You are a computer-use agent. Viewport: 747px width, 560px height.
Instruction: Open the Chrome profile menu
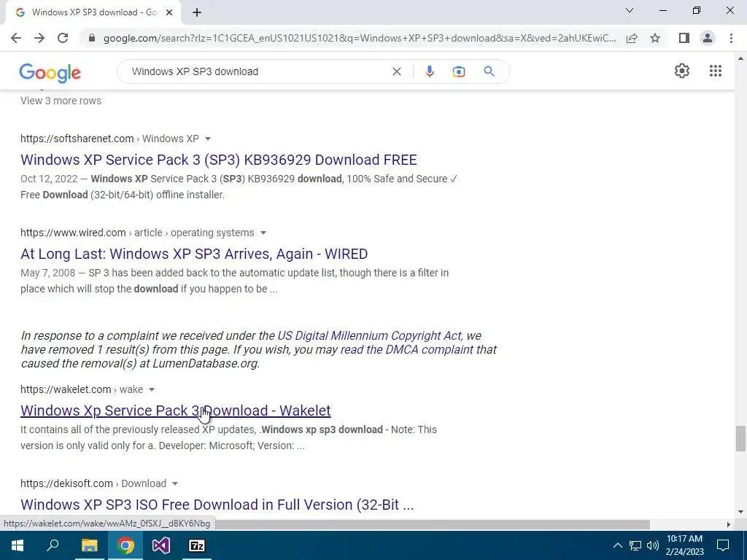[x=708, y=38]
